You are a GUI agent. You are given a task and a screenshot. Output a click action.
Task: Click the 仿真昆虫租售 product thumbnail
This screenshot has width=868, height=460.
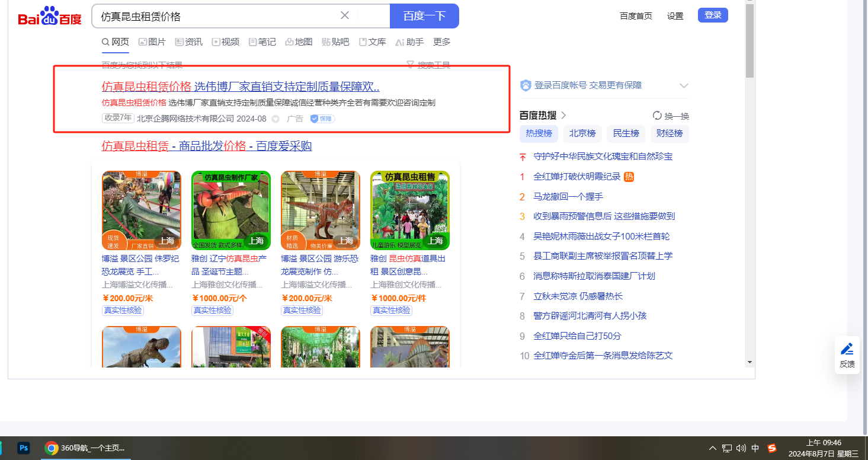[410, 210]
